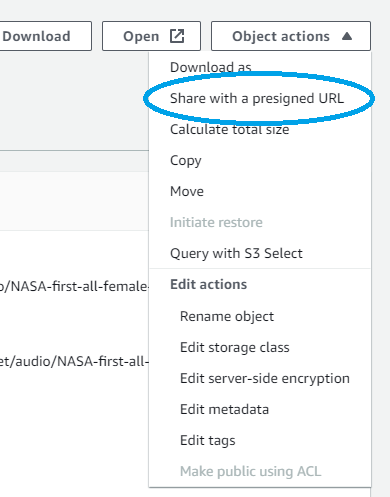This screenshot has width=390, height=497.
Task: Click Make public using ACL entry
Action: click(251, 471)
